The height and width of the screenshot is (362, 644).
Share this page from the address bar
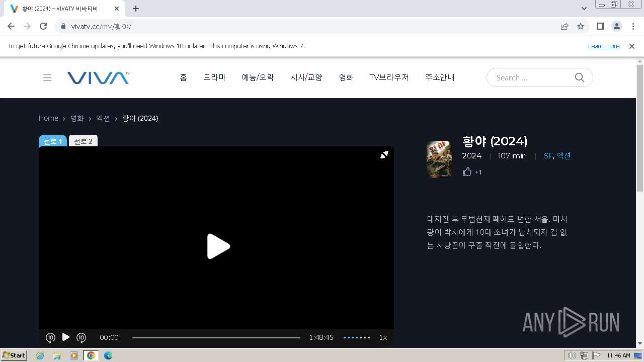(x=565, y=26)
